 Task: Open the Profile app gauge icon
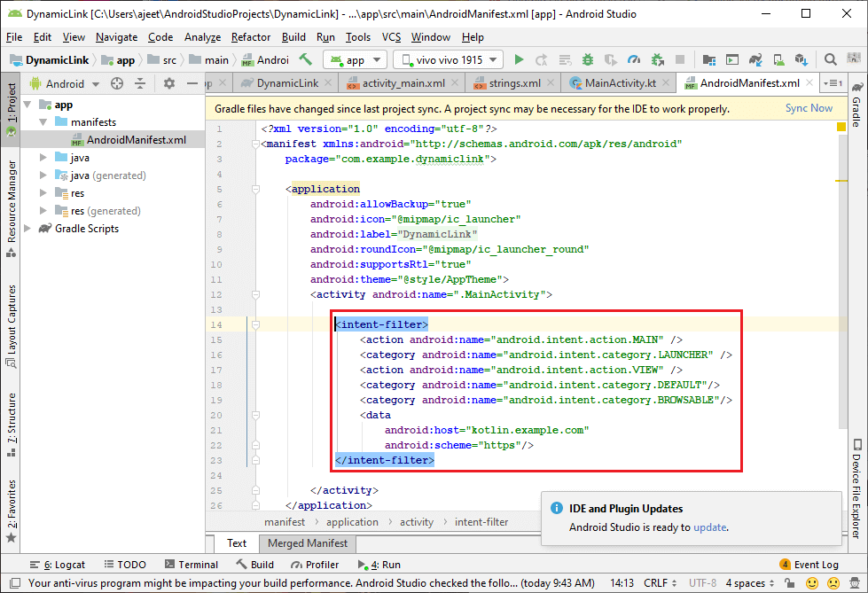pyautogui.click(x=634, y=59)
